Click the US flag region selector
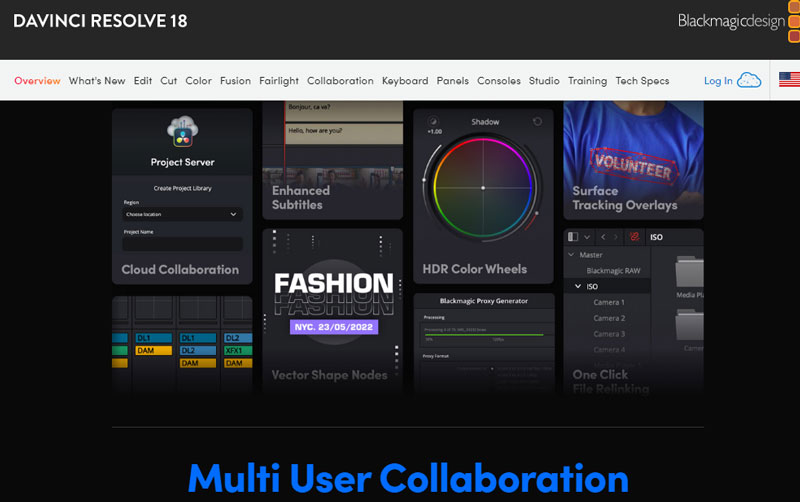This screenshot has width=800, height=502. coord(789,80)
